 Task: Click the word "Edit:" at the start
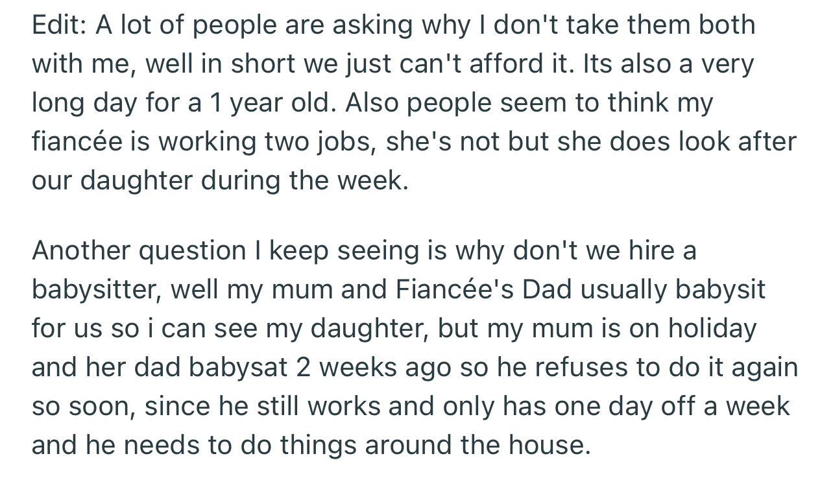coord(59,25)
